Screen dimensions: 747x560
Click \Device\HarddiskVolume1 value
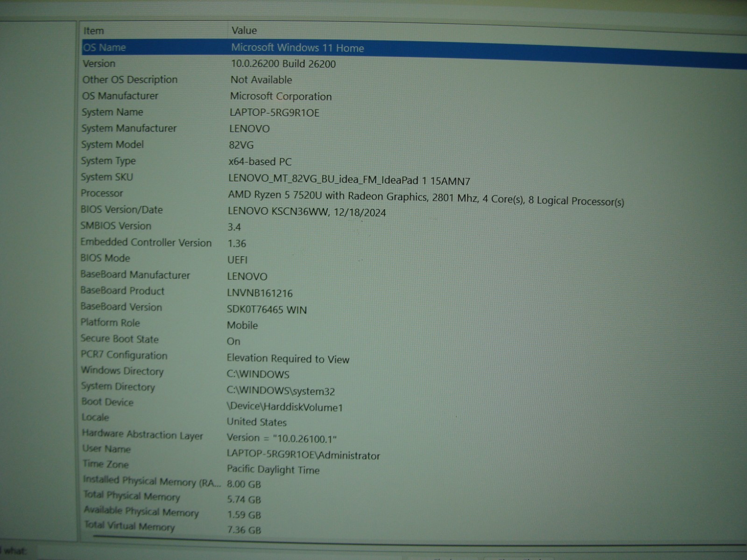[285, 407]
